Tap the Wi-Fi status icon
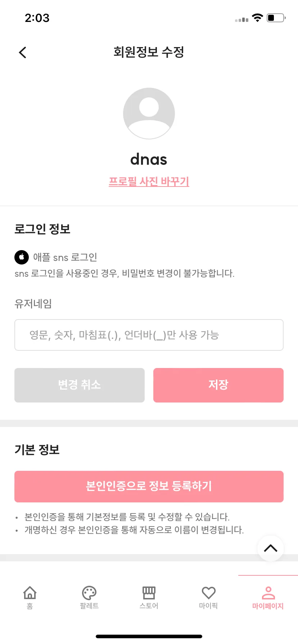Viewport: 298px width, 644px height. point(257,18)
